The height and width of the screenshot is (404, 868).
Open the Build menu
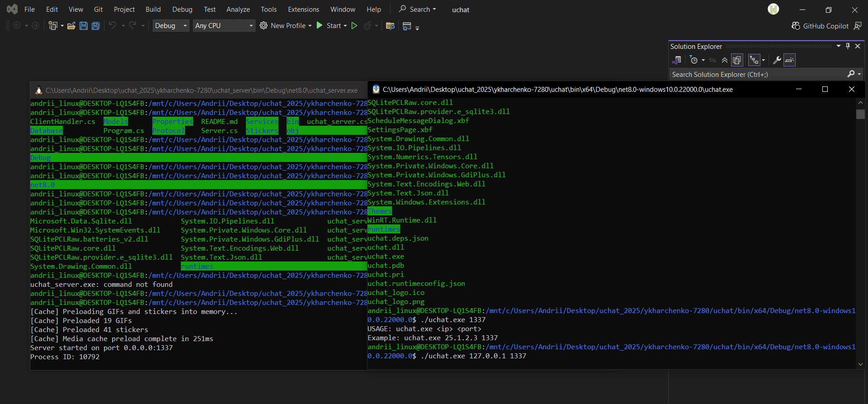(x=153, y=10)
